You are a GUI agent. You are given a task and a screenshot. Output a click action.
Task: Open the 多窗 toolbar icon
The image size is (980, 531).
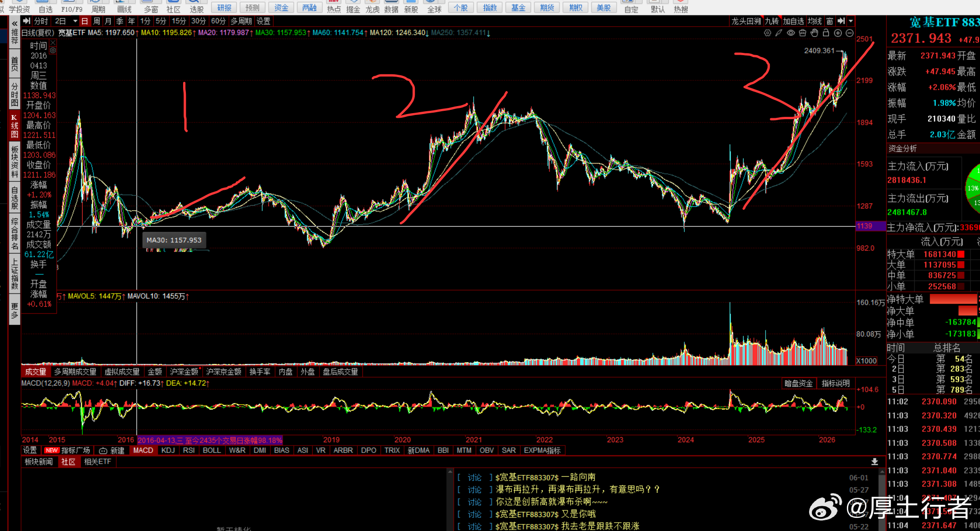tap(151, 7)
